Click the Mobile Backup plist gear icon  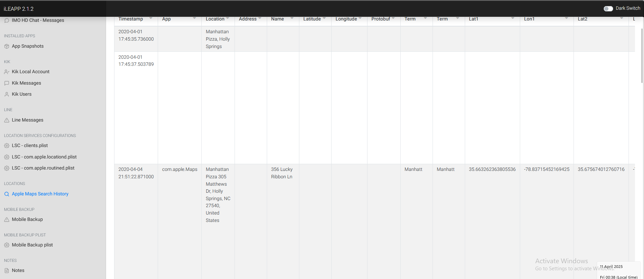(7, 245)
